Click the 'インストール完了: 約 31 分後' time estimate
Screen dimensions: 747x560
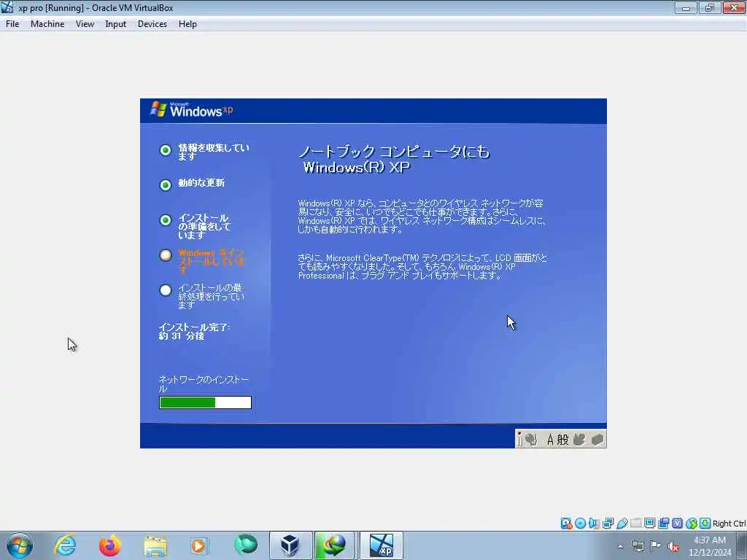pyautogui.click(x=194, y=332)
